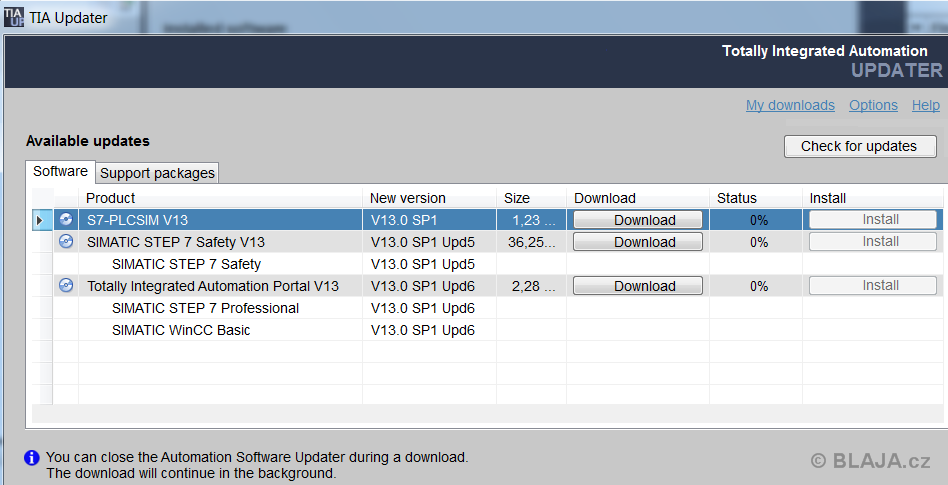948x485 pixels.
Task: Click the 1,23 size cell
Action: click(531, 220)
